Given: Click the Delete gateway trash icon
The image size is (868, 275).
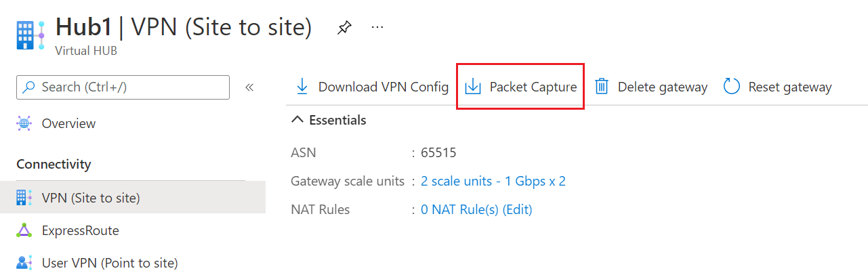Looking at the screenshot, I should pyautogui.click(x=601, y=87).
